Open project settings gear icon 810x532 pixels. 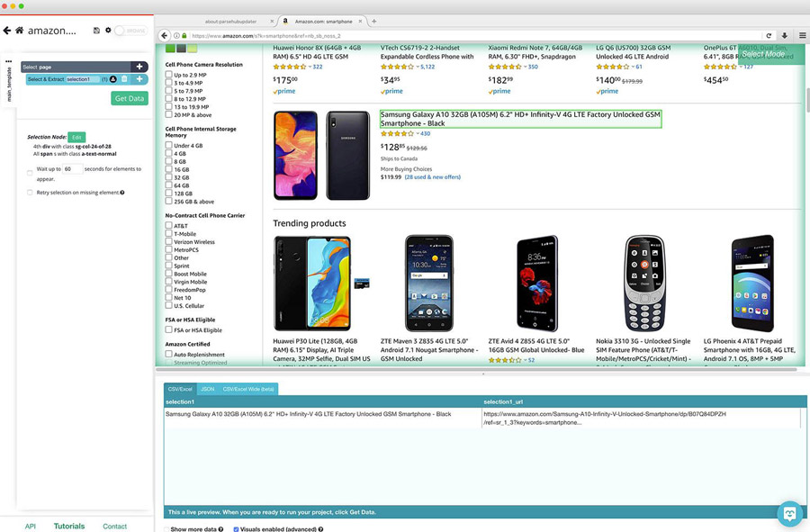pyautogui.click(x=108, y=30)
